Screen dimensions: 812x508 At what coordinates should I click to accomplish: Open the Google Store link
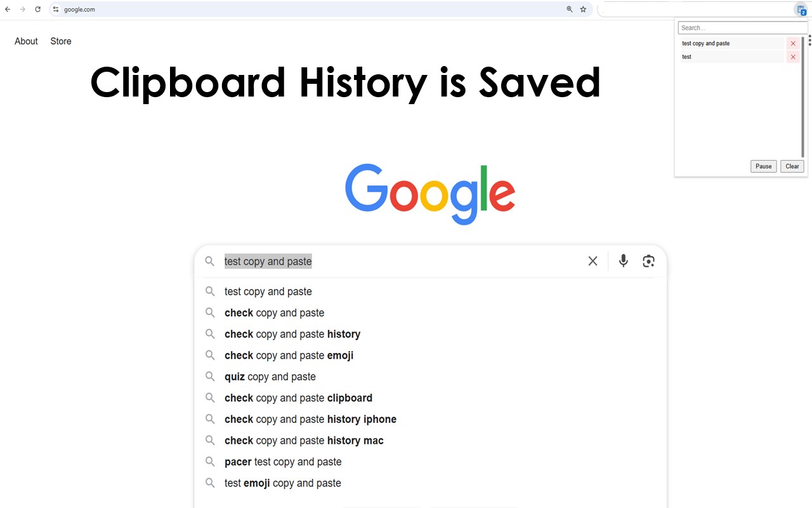point(61,41)
